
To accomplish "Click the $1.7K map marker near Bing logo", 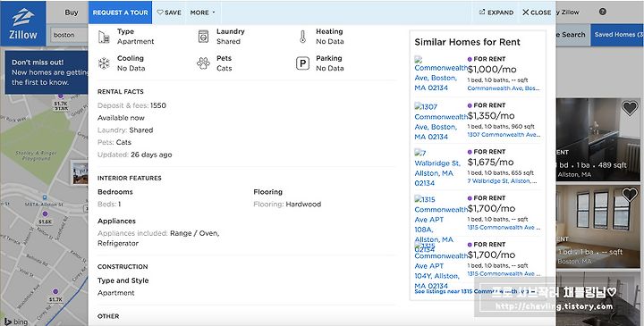I will tap(55, 296).
